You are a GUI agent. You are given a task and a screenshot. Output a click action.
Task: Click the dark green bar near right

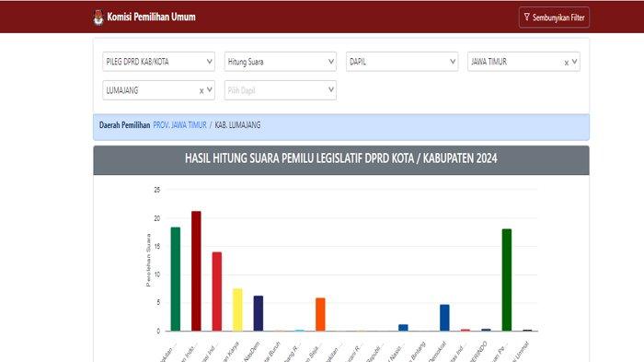(x=507, y=280)
